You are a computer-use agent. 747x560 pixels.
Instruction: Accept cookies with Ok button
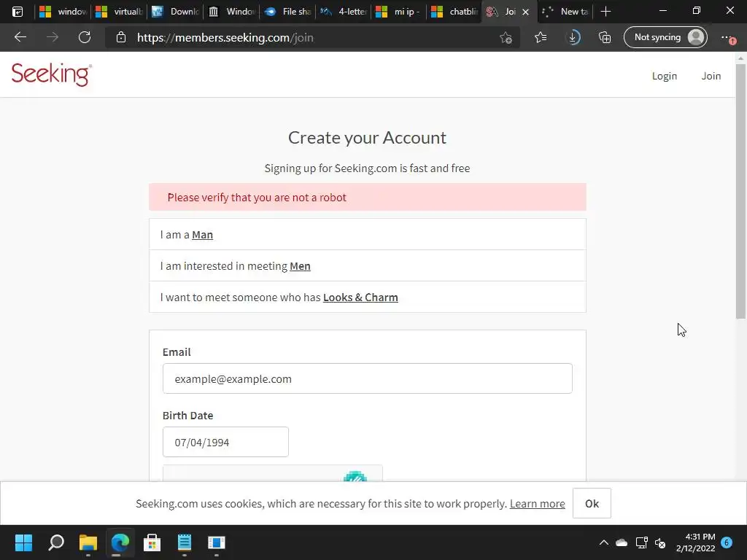(592, 503)
